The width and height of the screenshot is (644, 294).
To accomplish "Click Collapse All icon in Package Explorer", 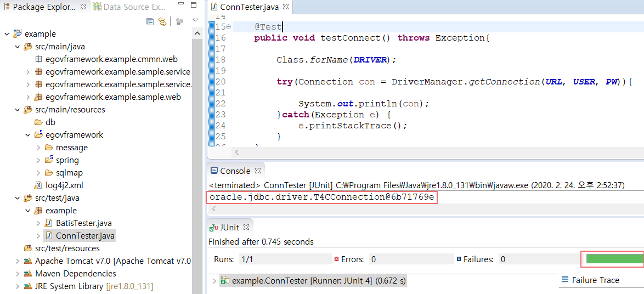I will click(150, 21).
